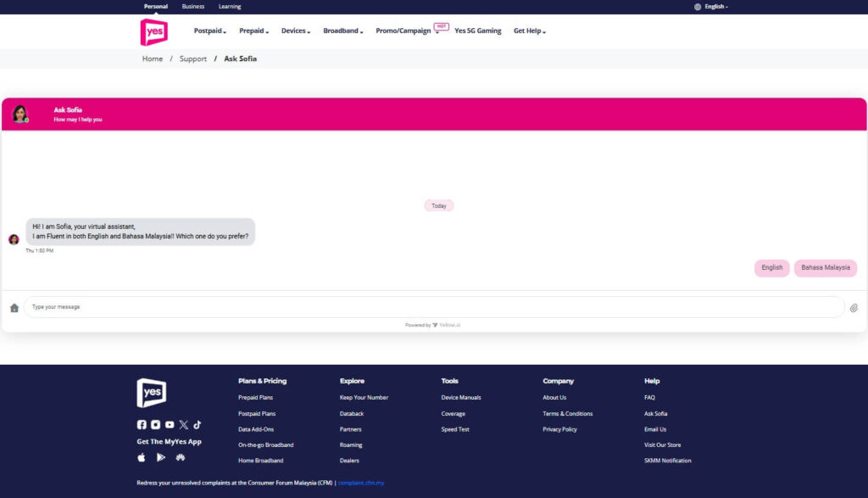Open the Facebook page from footer

[142, 424]
